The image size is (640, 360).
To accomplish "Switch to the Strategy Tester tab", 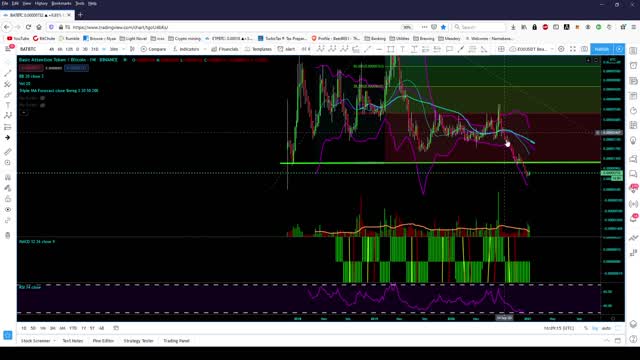I will pos(138,341).
